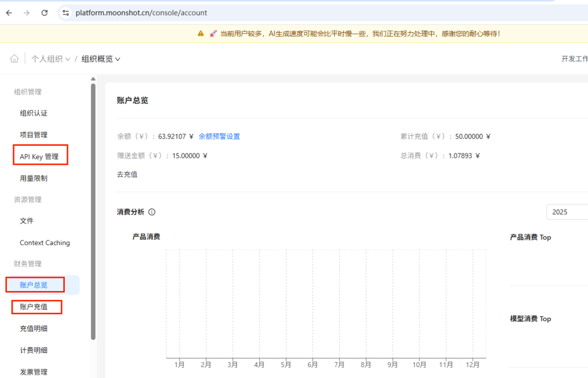Viewport: 588px width, 378px height.
Task: Click the 资源管理 section label
Action: pyautogui.click(x=28, y=200)
